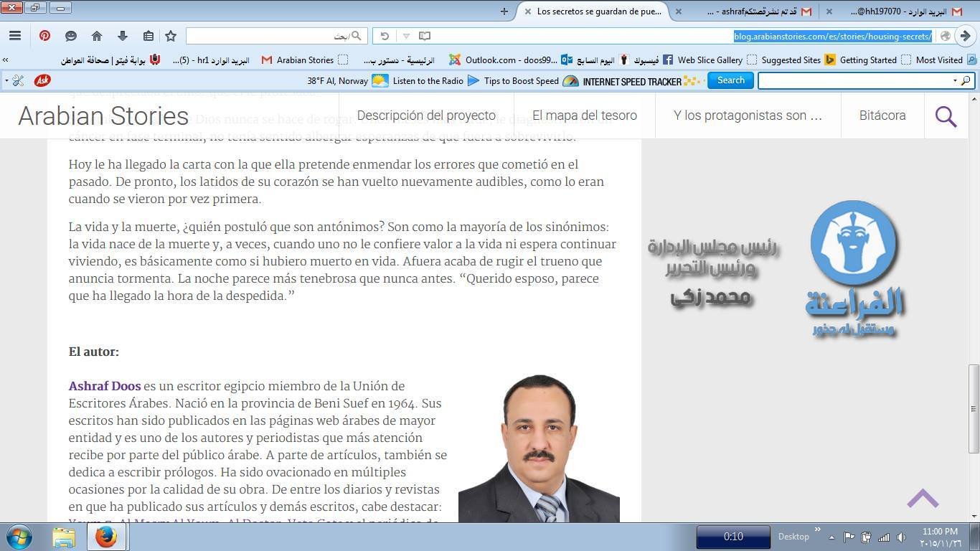Screen dimensions: 980x551
Task: Open 'El mapa del tesoro' menu item
Action: pos(584,116)
